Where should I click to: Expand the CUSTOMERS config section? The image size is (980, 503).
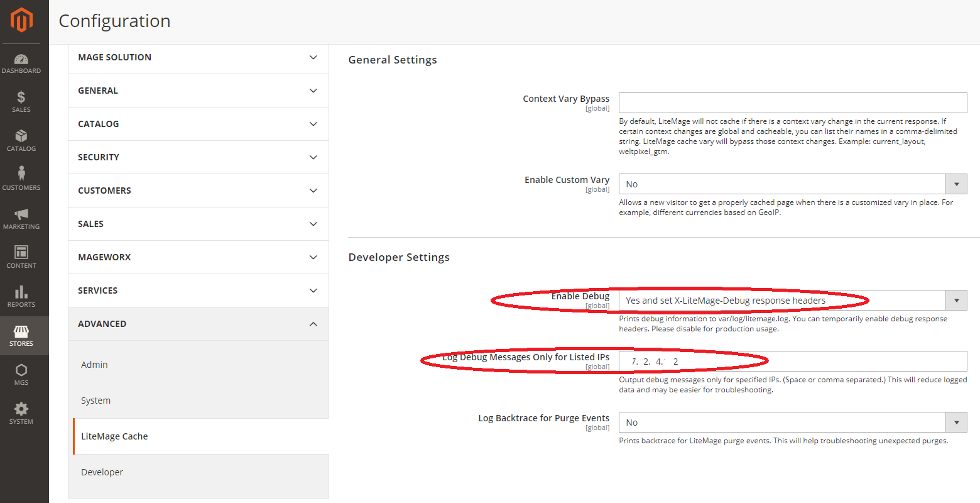coord(199,191)
